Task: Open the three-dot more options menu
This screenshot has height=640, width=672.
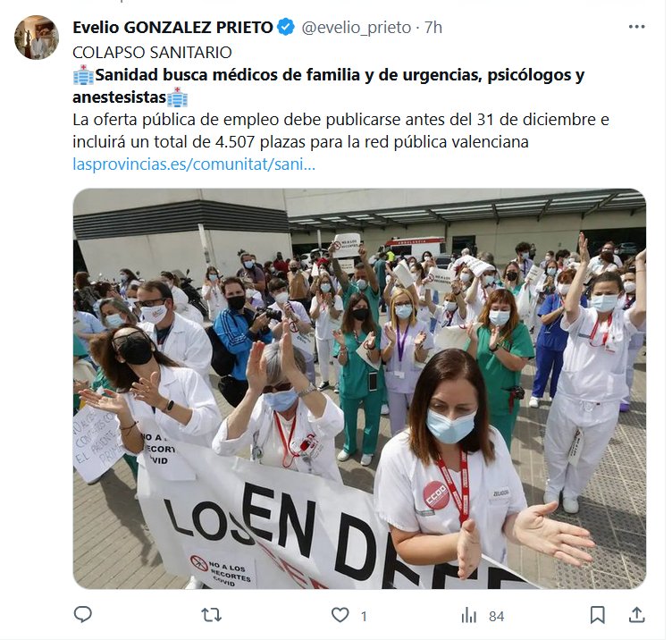Action: point(636,27)
